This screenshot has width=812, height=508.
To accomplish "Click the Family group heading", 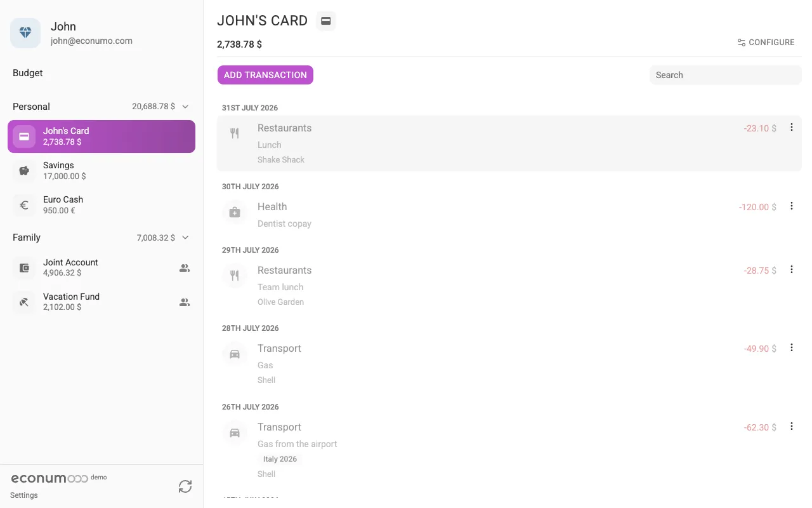I will click(27, 237).
